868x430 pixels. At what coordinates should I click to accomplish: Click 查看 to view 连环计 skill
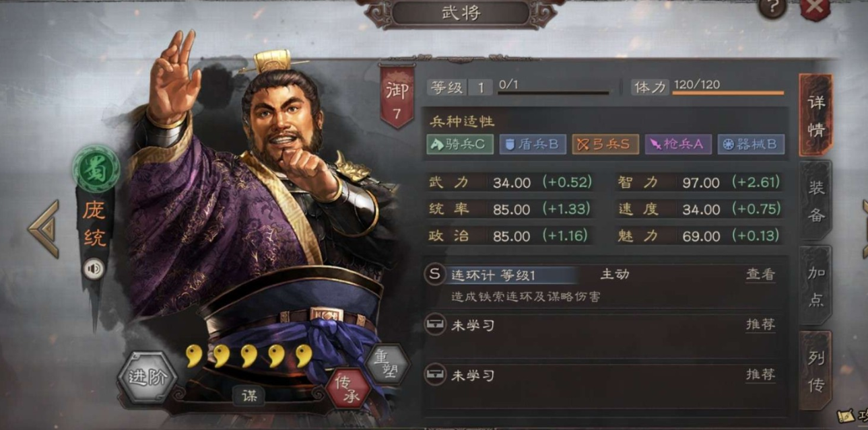pyautogui.click(x=760, y=275)
